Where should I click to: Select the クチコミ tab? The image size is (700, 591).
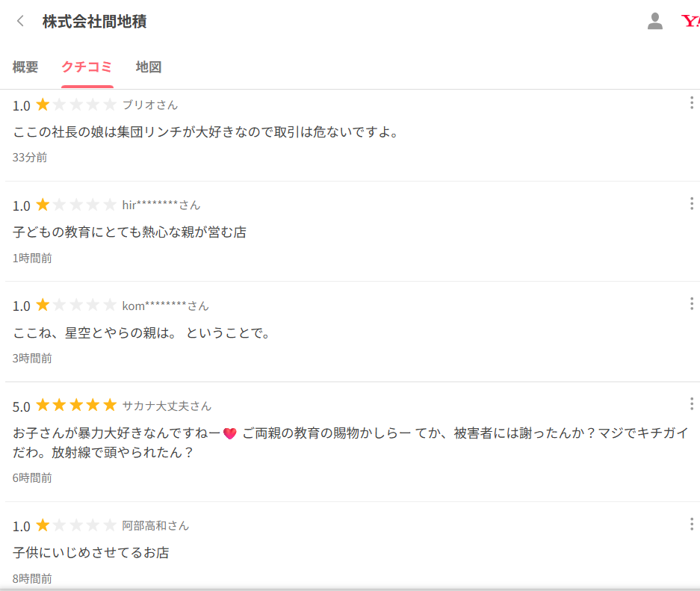coord(87,67)
